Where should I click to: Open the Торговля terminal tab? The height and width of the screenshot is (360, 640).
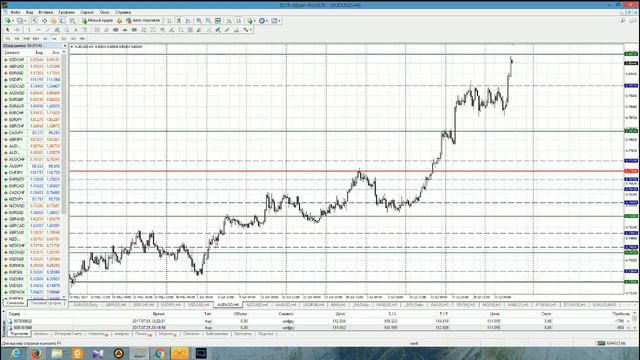(x=19, y=334)
